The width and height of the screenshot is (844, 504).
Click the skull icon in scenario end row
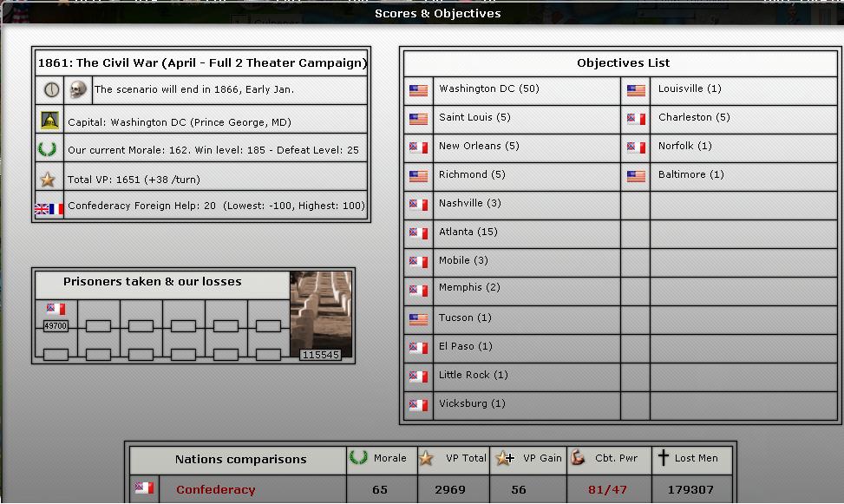click(x=78, y=89)
